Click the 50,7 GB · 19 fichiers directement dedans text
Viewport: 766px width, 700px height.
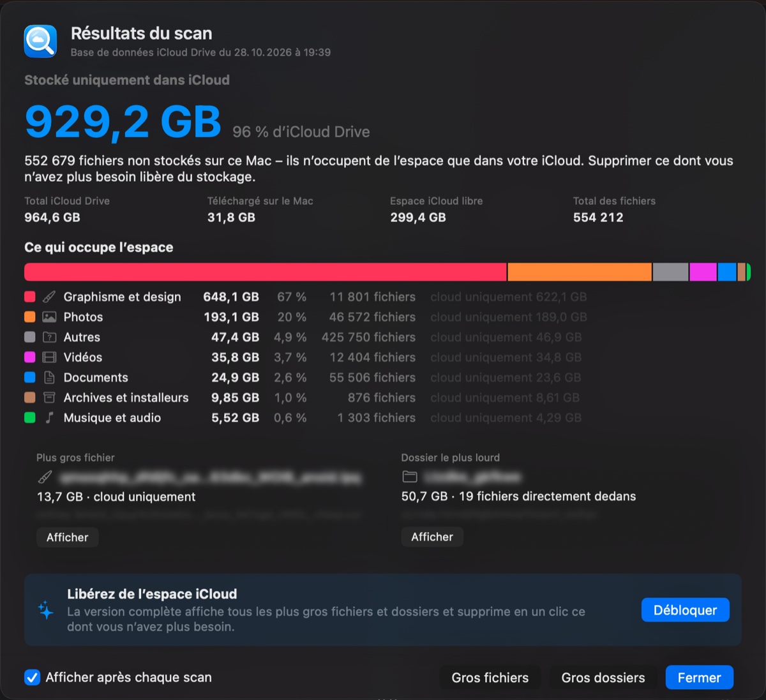[518, 496]
